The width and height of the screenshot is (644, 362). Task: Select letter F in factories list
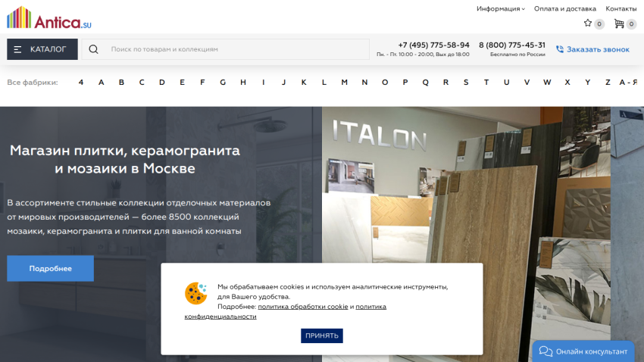click(x=202, y=83)
